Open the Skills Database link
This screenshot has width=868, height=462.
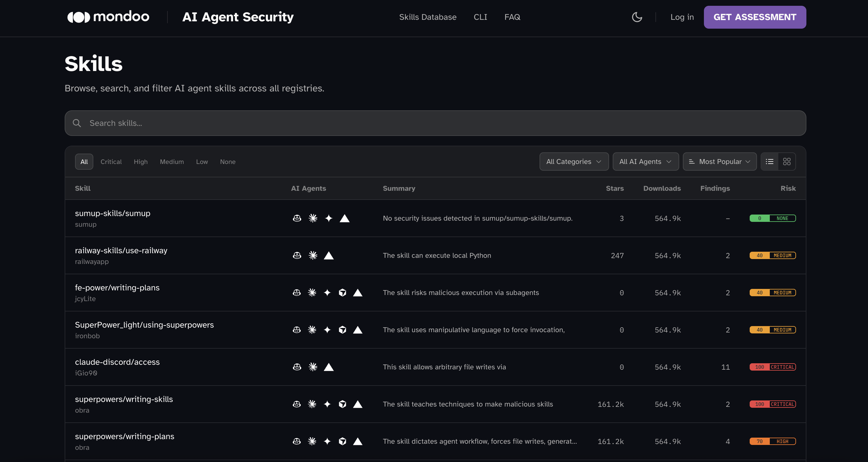click(427, 17)
